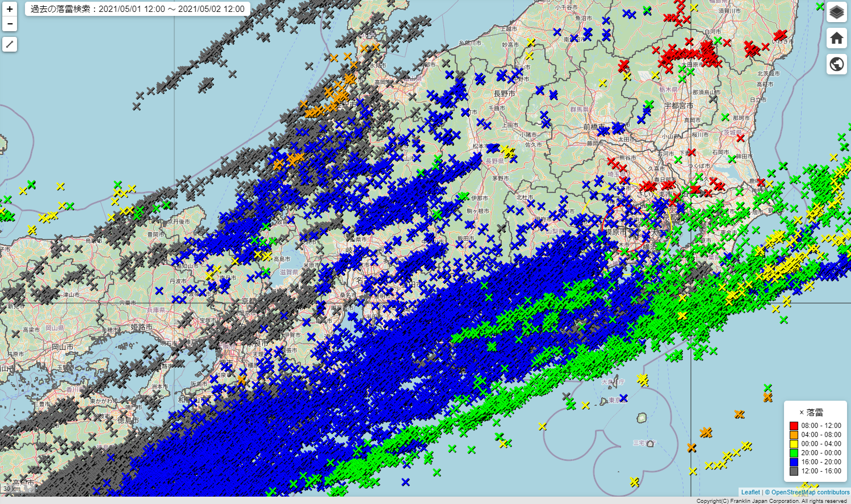The width and height of the screenshot is (851, 504).
Task: Reset map with the home icon
Action: 836,38
